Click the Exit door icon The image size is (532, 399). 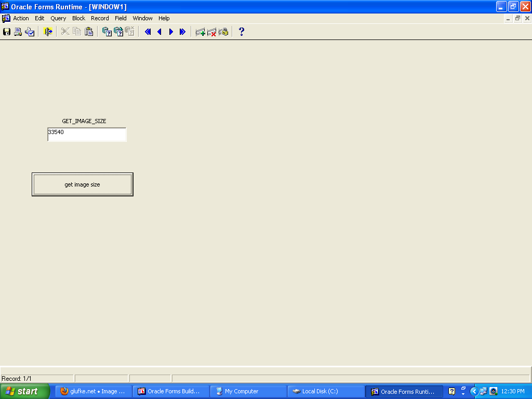[48, 32]
